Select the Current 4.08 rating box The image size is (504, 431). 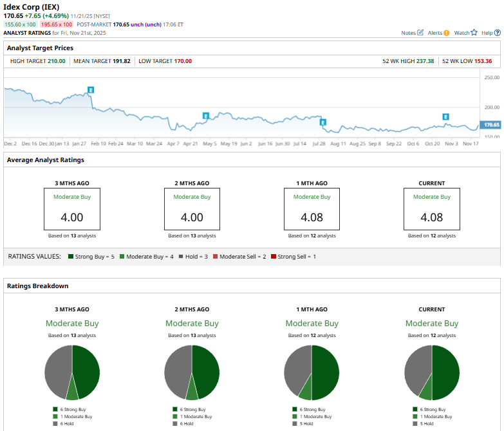tap(432, 209)
